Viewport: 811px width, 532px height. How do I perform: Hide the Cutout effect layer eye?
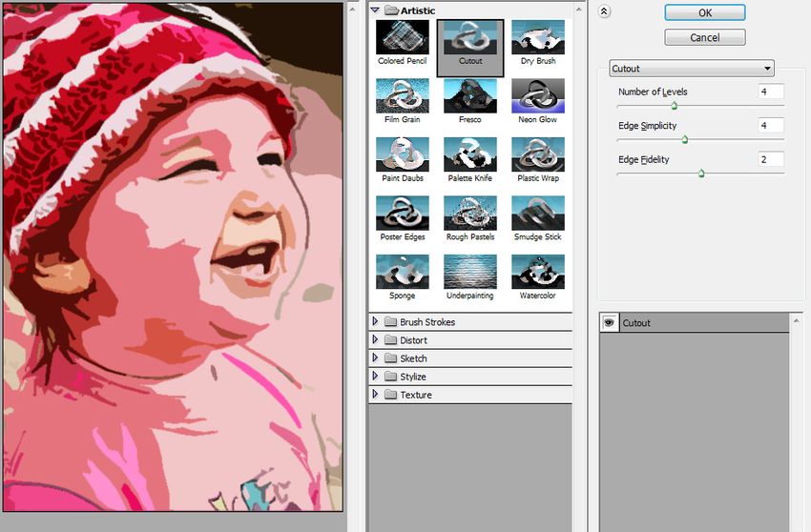[609, 322]
